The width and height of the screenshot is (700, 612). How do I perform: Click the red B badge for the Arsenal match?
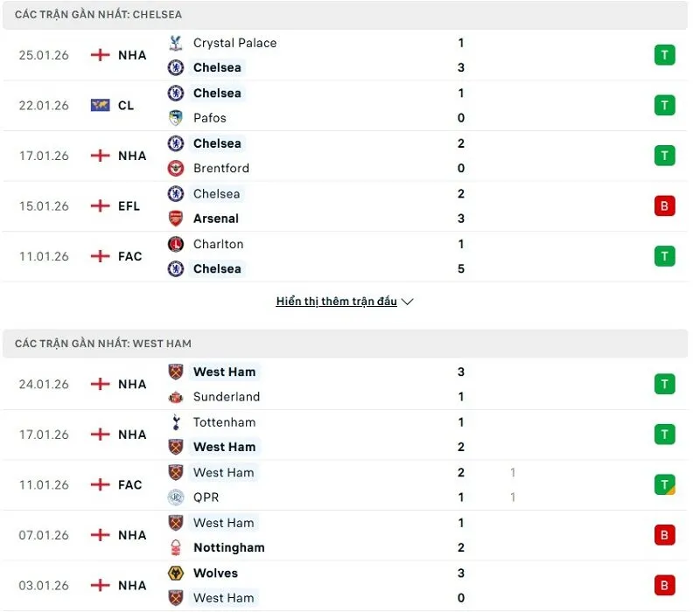point(664,205)
